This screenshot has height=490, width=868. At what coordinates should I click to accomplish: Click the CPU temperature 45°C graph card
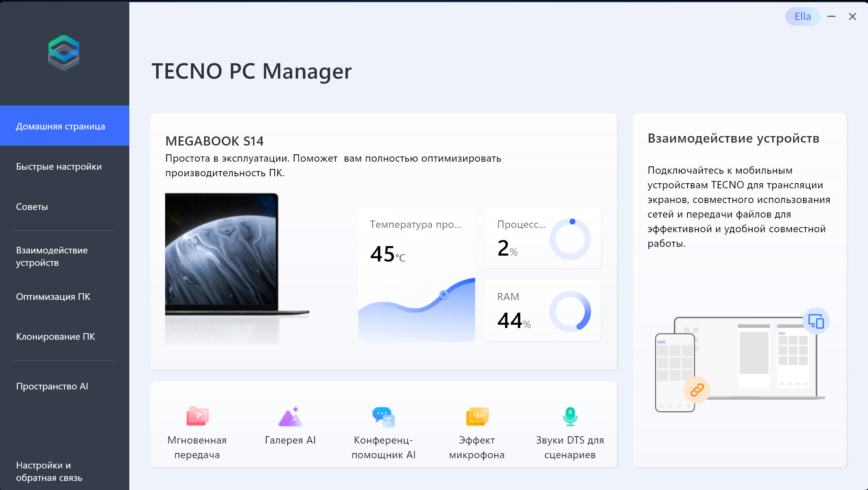[x=416, y=274]
